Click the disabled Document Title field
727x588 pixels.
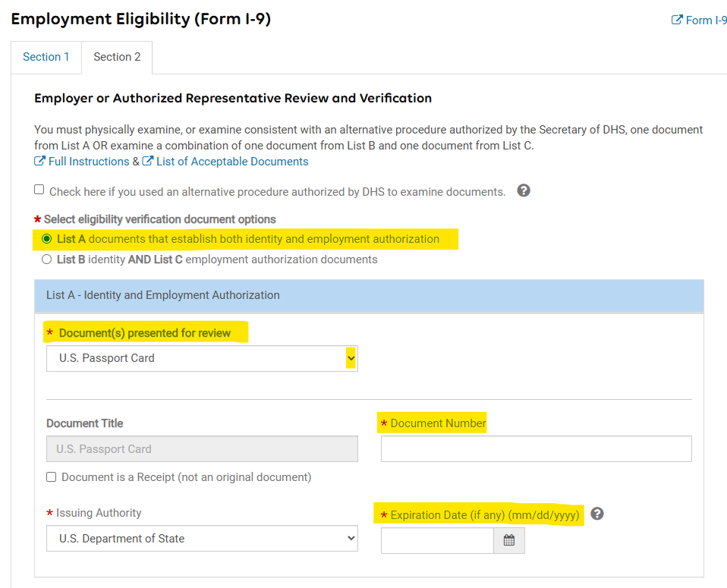click(202, 449)
